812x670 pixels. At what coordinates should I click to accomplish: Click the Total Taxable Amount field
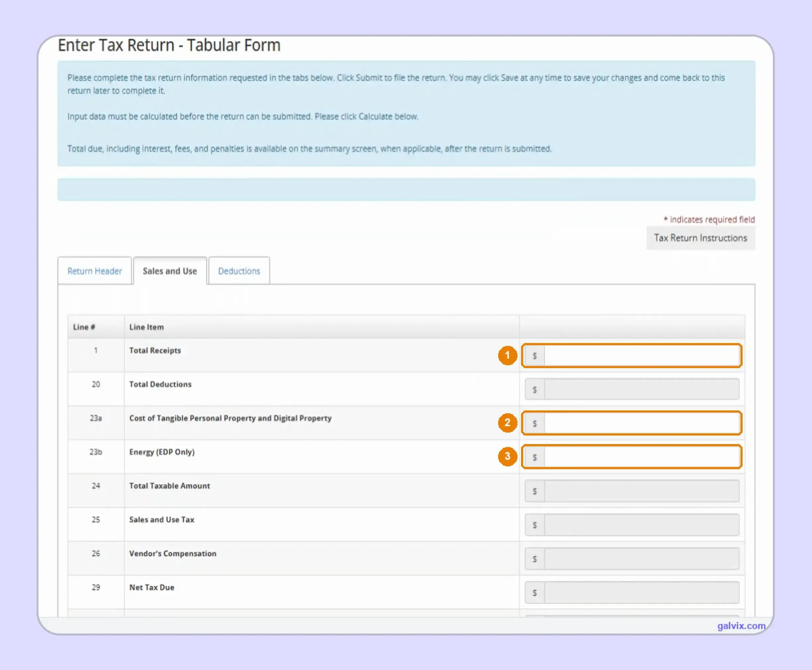click(x=642, y=491)
